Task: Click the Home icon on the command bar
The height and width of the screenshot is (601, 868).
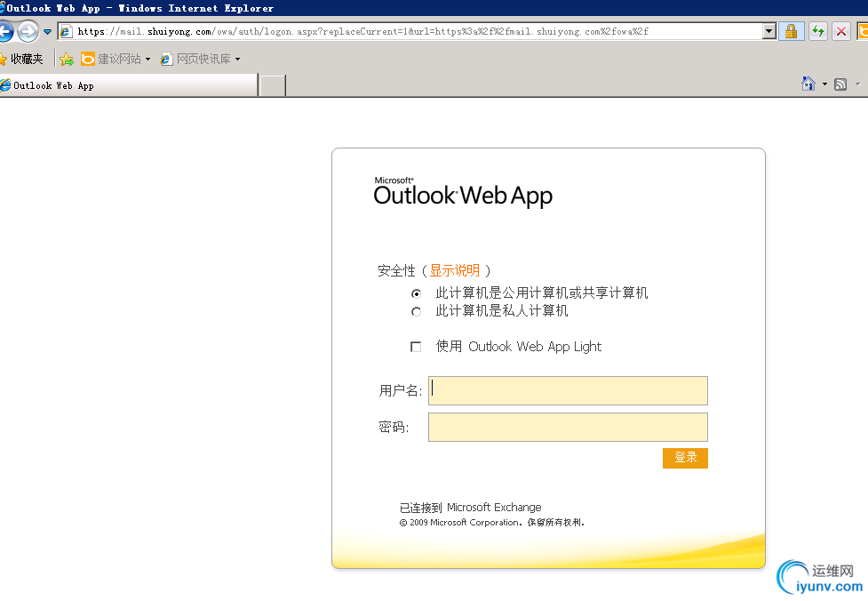Action: (x=807, y=83)
